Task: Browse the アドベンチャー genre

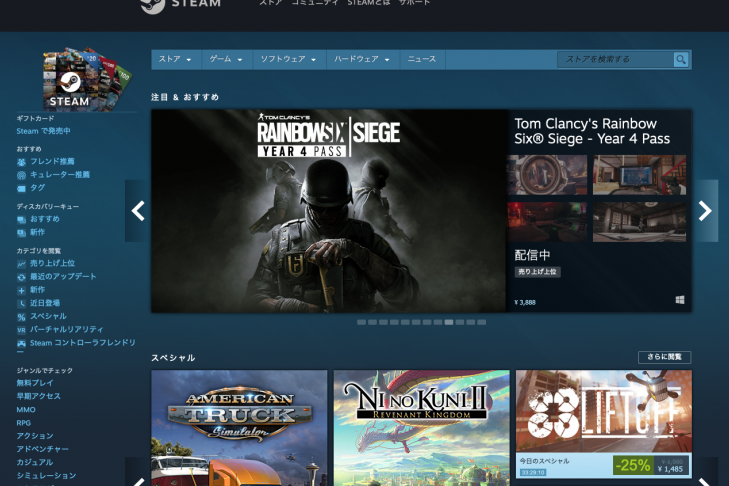Action: [x=43, y=449]
